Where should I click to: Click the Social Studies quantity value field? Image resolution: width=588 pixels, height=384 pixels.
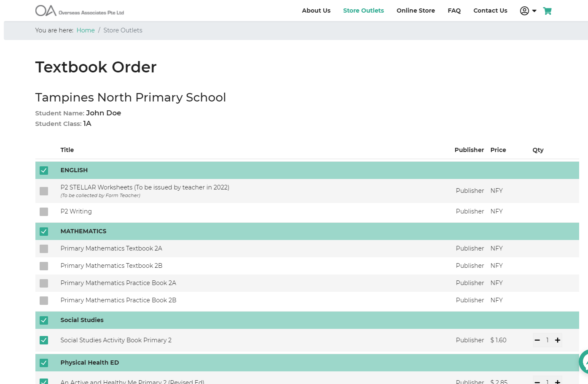click(547, 340)
